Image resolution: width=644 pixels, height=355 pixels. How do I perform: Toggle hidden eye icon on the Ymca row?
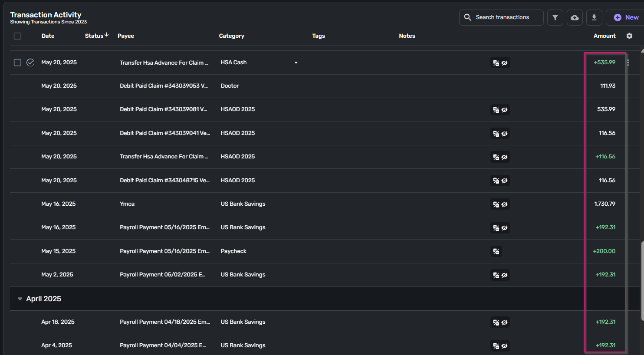click(505, 204)
